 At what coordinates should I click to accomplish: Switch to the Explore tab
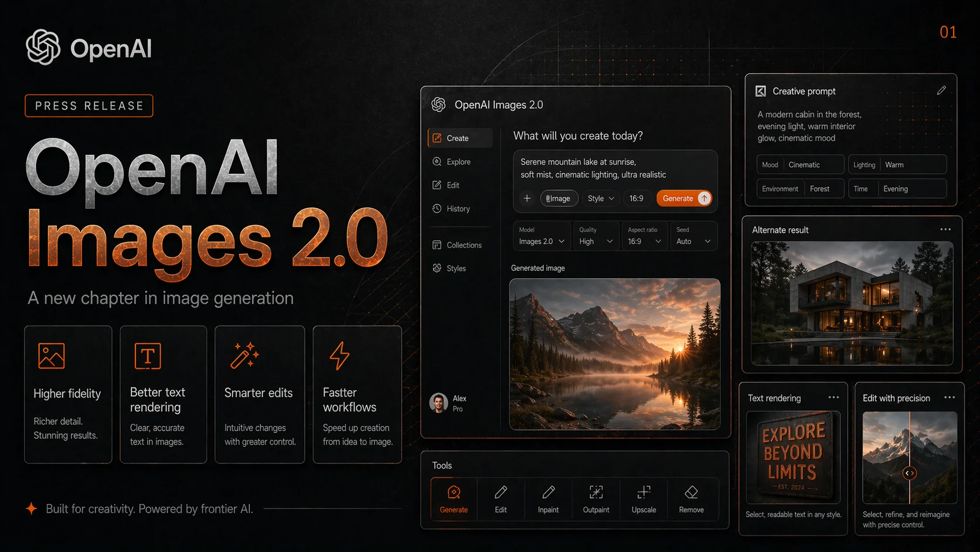coord(458,161)
